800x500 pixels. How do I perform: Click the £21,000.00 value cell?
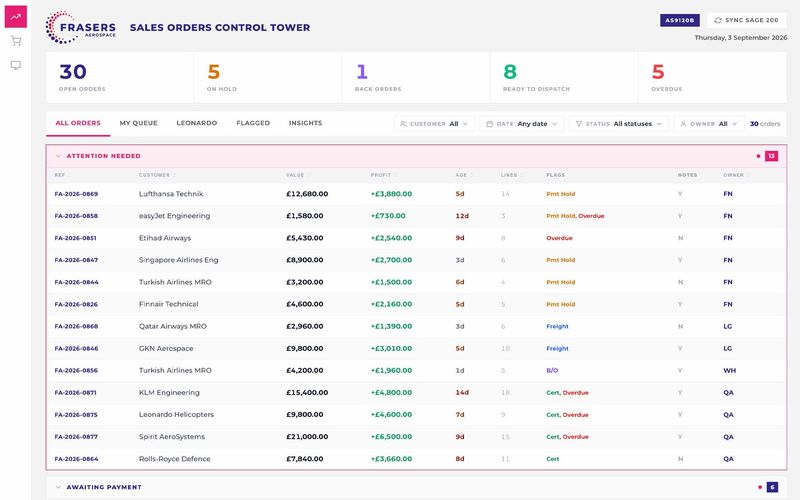pos(307,437)
